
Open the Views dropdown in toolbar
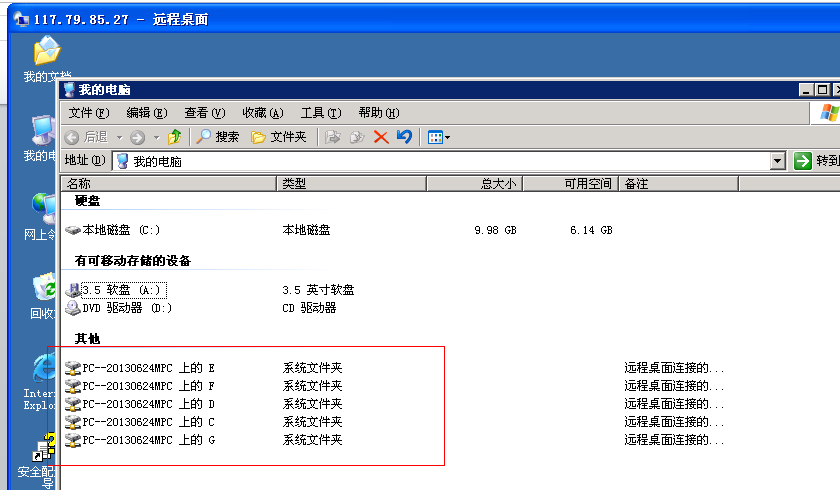tap(439, 137)
